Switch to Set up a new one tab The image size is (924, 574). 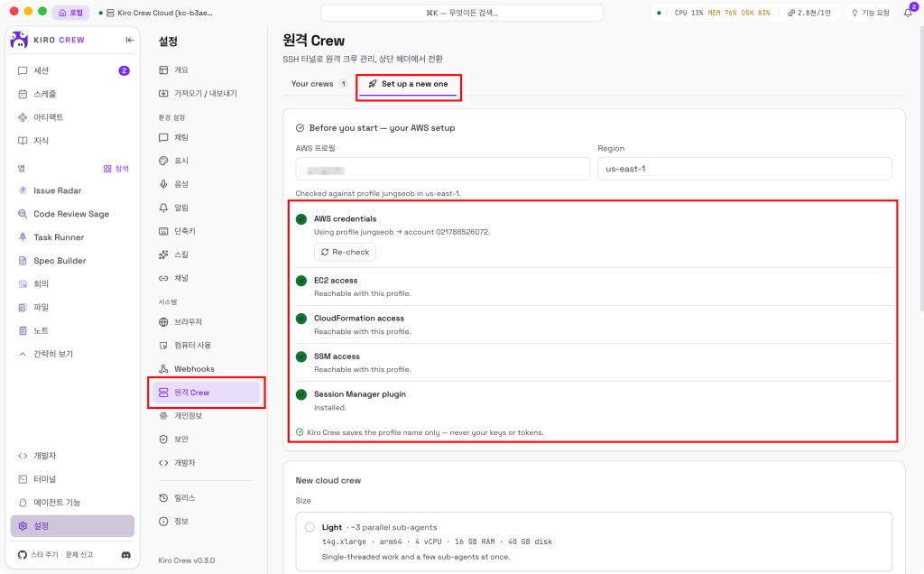point(409,84)
